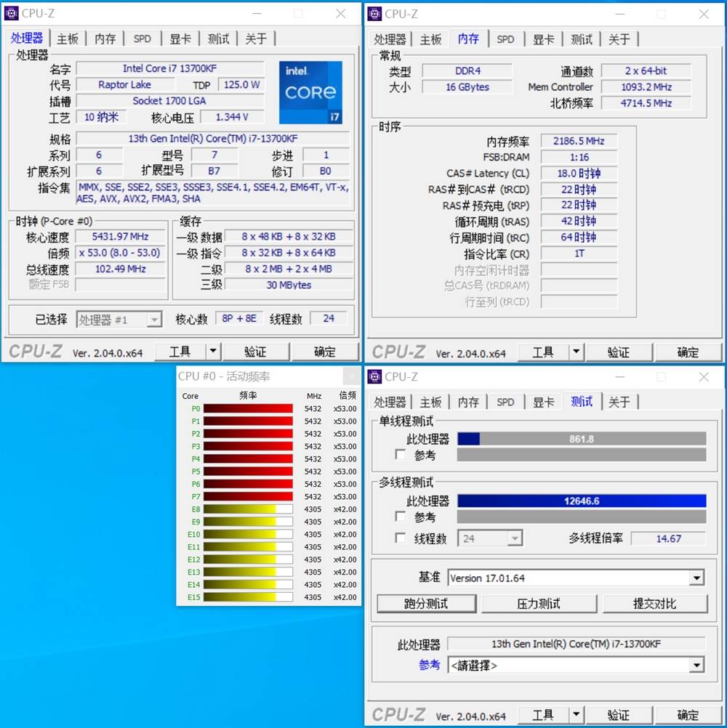The height and width of the screenshot is (728, 727).
Task: Click the E15 core frequency bar
Action: click(248, 597)
